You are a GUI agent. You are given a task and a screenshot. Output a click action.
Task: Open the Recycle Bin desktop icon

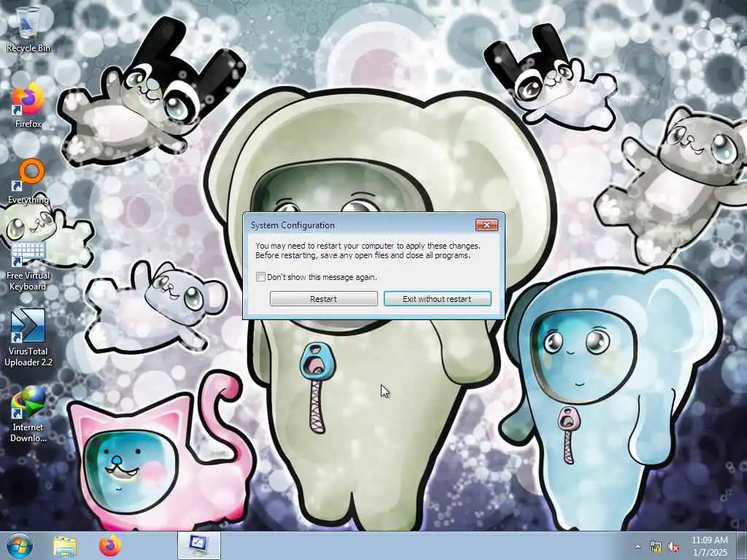(28, 29)
